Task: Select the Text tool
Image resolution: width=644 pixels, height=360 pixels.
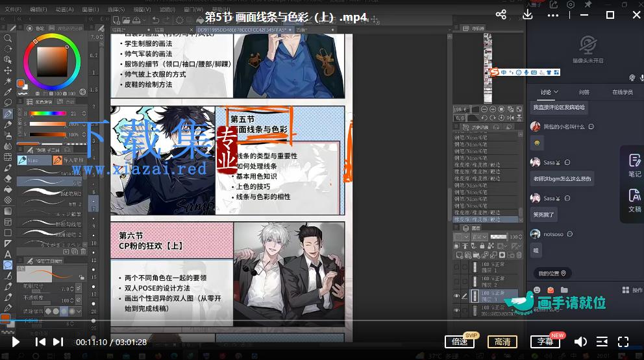Action: tap(7, 254)
